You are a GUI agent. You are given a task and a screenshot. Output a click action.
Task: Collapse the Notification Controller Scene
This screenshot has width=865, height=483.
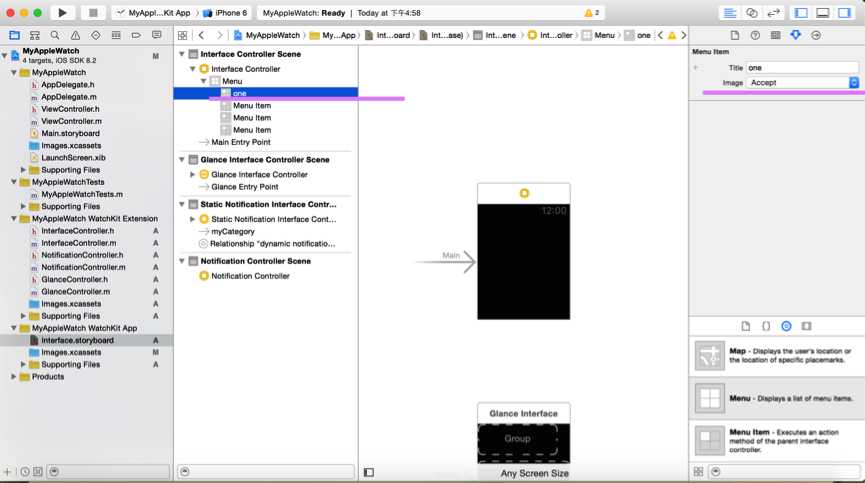pyautogui.click(x=181, y=261)
